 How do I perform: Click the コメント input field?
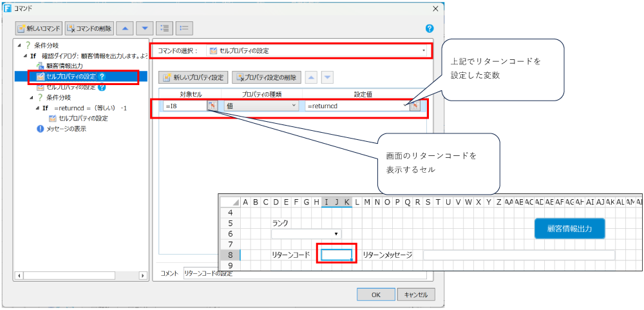pos(305,273)
